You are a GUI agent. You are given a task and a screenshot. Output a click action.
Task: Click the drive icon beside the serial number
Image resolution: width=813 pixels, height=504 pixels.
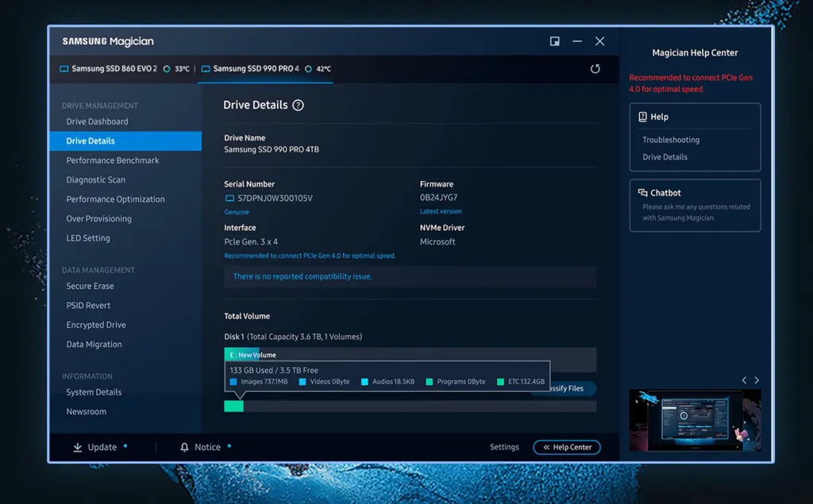[x=229, y=198]
